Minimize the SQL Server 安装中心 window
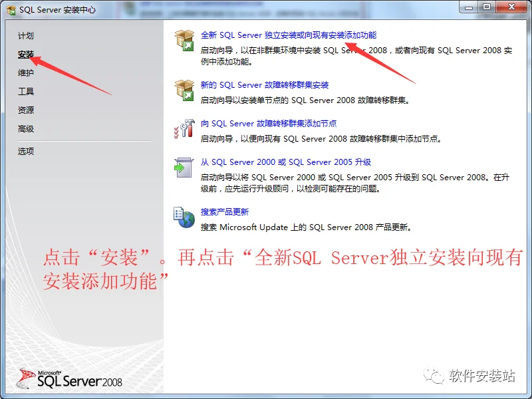The width and height of the screenshot is (532, 399). pyautogui.click(x=469, y=7)
